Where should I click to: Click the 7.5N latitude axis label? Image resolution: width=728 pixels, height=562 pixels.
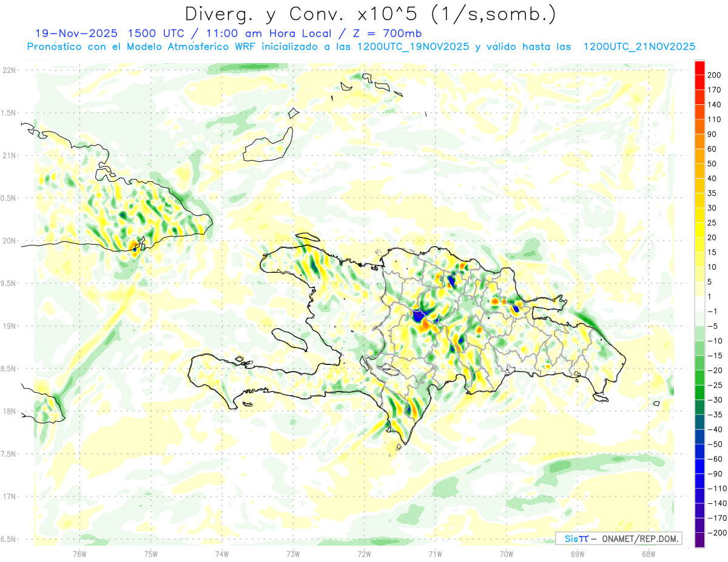click(8, 454)
